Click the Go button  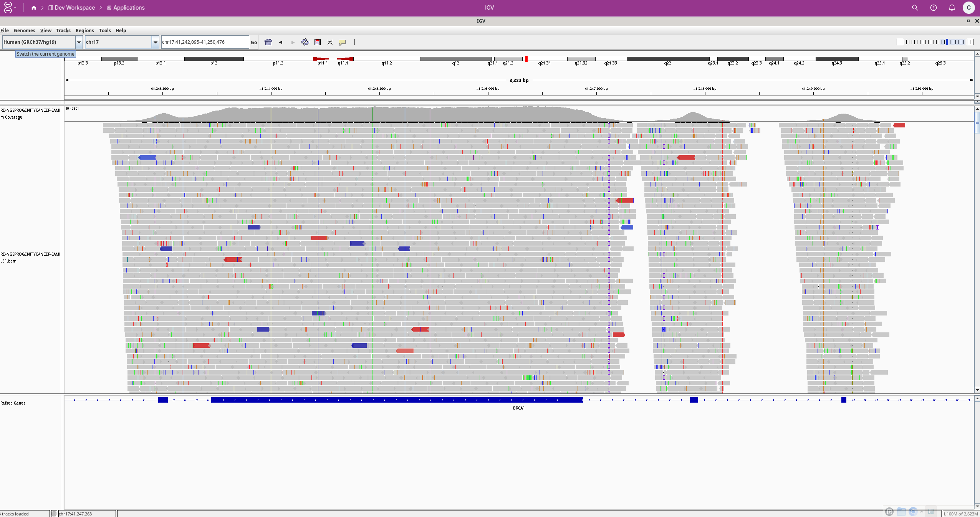(254, 42)
